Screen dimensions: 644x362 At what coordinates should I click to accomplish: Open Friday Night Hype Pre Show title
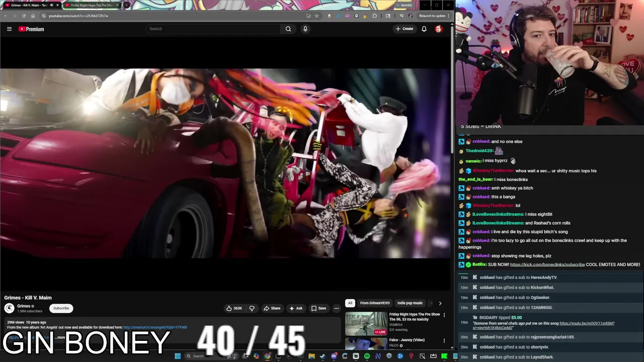point(415,317)
